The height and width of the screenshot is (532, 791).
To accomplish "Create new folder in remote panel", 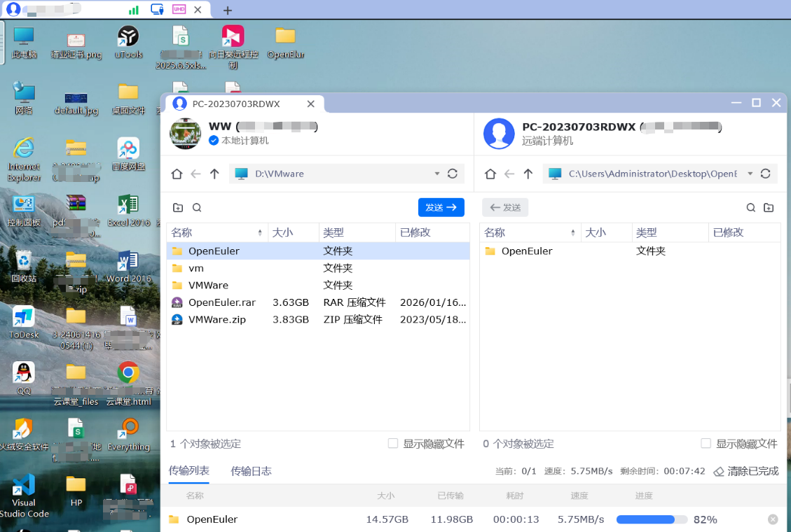I will pyautogui.click(x=769, y=208).
